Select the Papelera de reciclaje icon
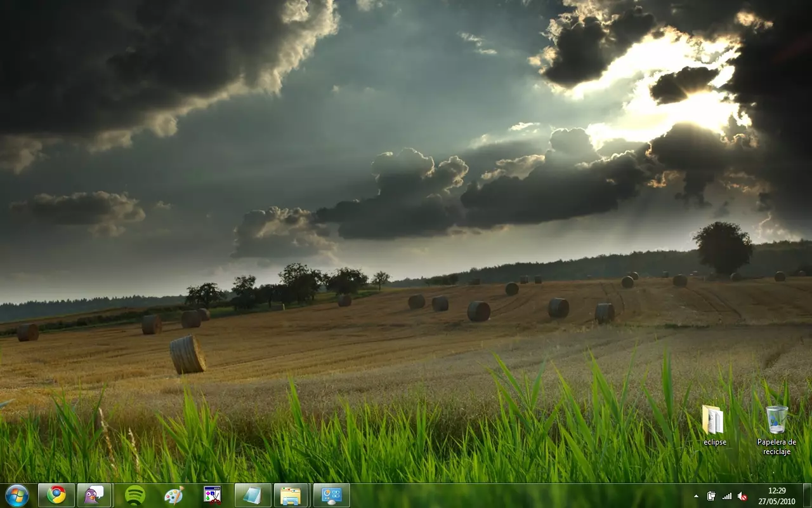 click(776, 430)
